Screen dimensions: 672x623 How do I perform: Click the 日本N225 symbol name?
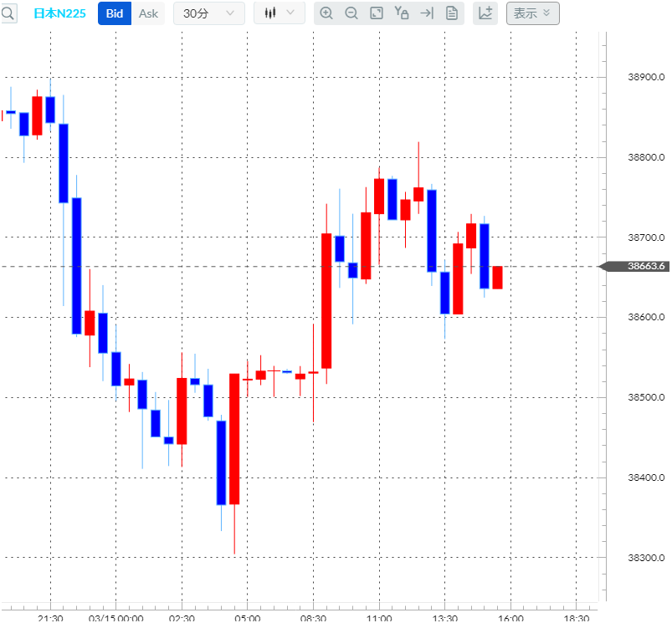pos(59,13)
